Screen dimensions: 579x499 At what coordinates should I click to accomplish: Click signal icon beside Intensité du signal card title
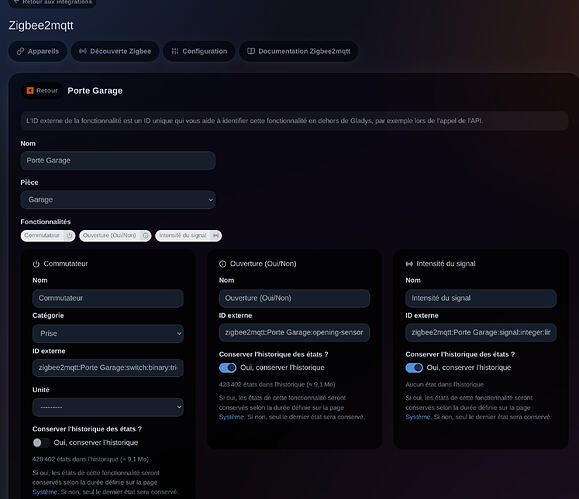[x=409, y=264]
